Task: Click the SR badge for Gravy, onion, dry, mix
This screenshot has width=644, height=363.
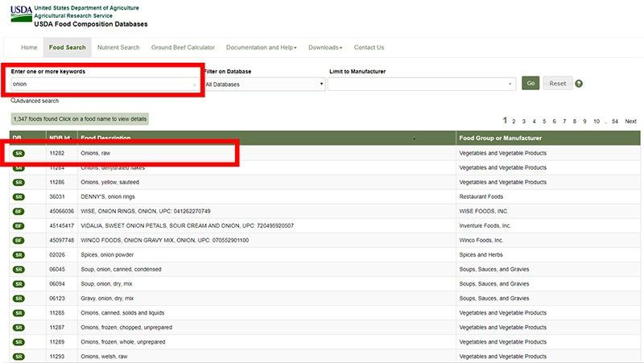Action: pyautogui.click(x=19, y=299)
